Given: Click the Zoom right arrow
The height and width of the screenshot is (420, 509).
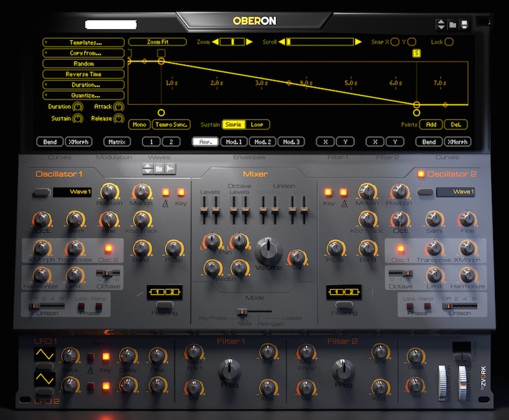Looking at the screenshot, I should (249, 42).
